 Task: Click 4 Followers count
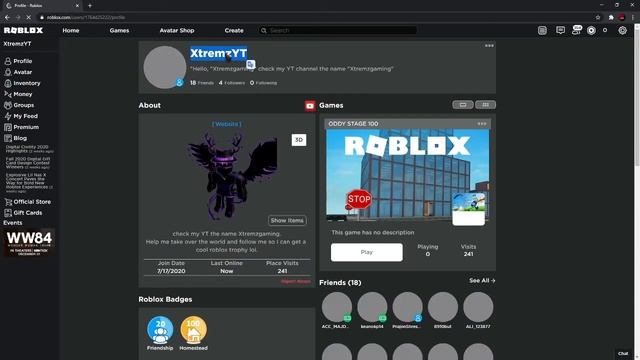pos(232,83)
